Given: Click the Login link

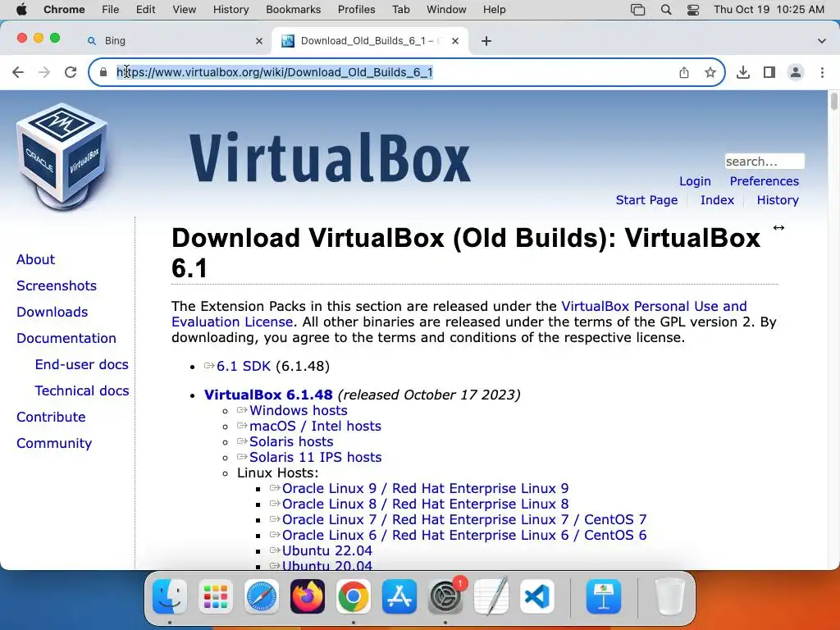Looking at the screenshot, I should [x=695, y=181].
